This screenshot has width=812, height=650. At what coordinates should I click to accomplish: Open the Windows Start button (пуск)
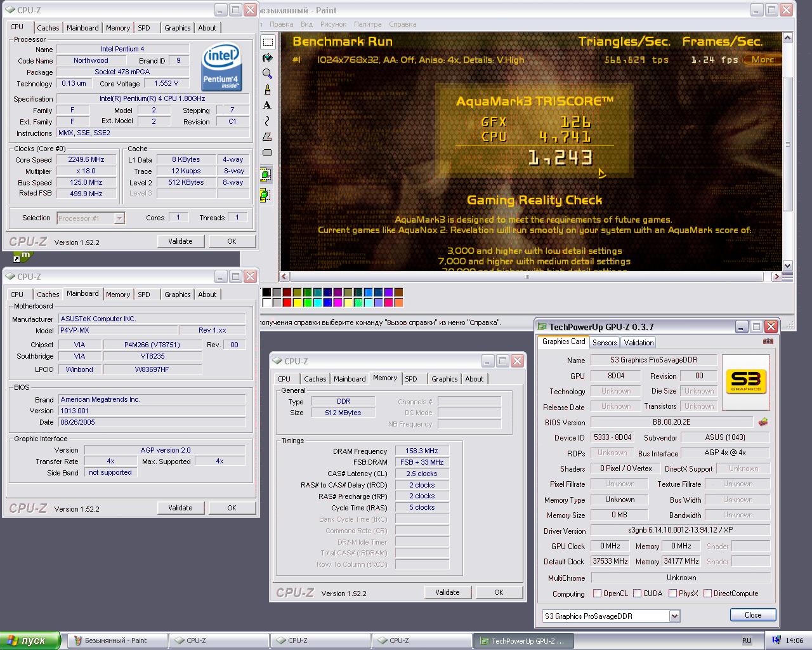30,640
